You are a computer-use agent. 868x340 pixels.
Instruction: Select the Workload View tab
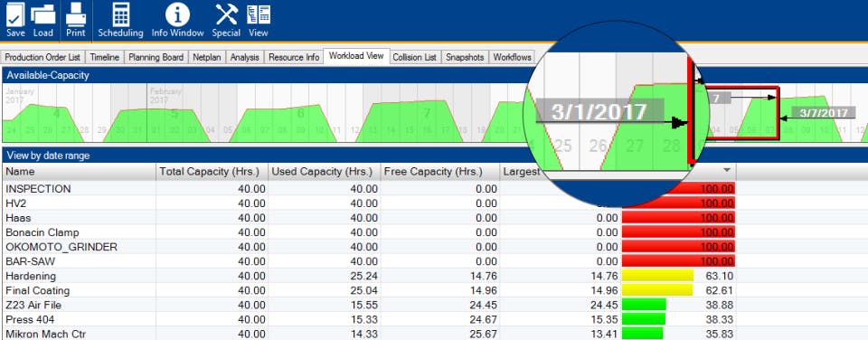[356, 56]
